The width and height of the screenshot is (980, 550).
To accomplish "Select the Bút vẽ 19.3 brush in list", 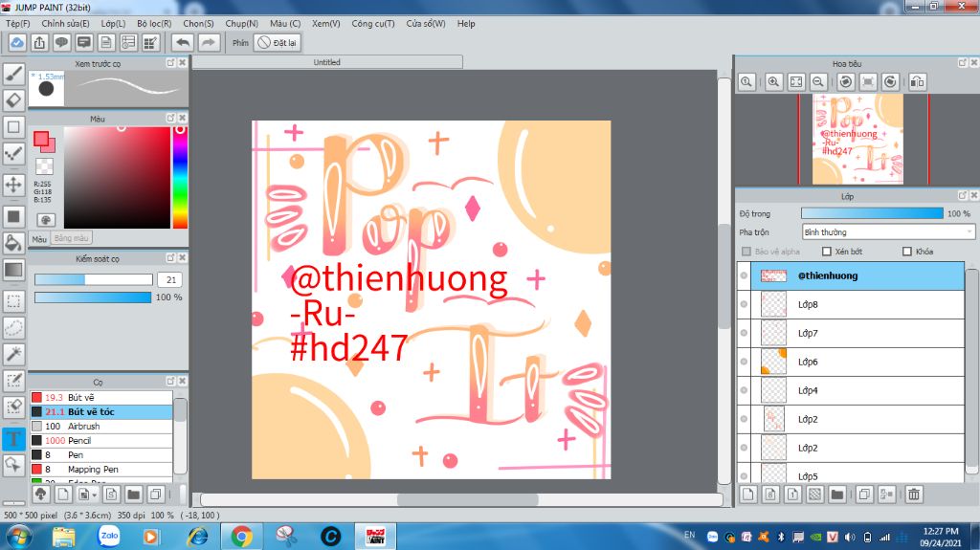I will pyautogui.click(x=101, y=398).
